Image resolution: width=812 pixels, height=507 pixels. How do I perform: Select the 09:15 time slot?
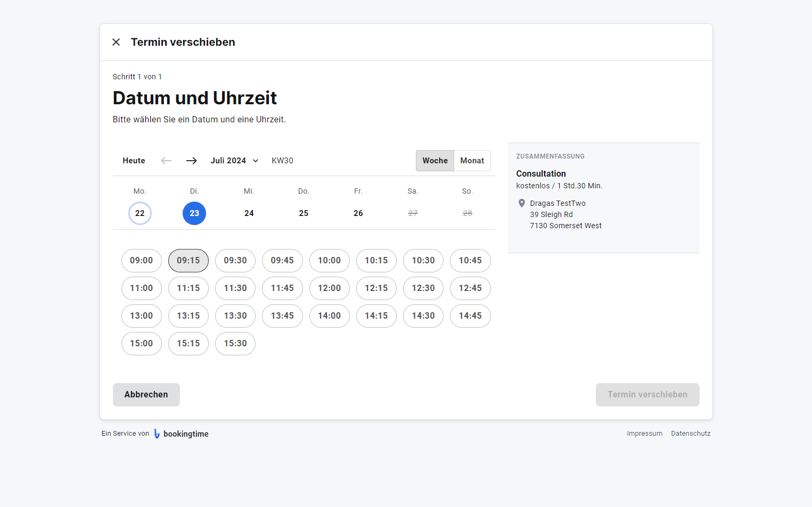[x=188, y=261]
